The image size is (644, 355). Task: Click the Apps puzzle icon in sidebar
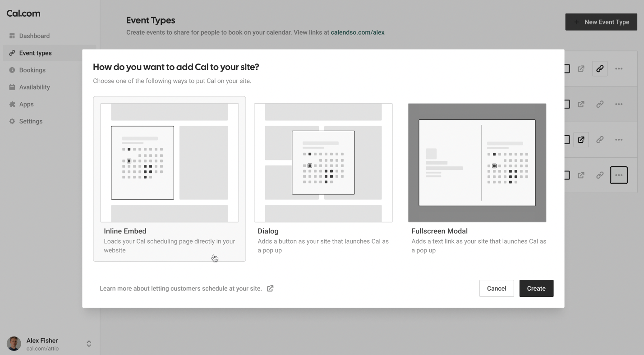coord(12,105)
